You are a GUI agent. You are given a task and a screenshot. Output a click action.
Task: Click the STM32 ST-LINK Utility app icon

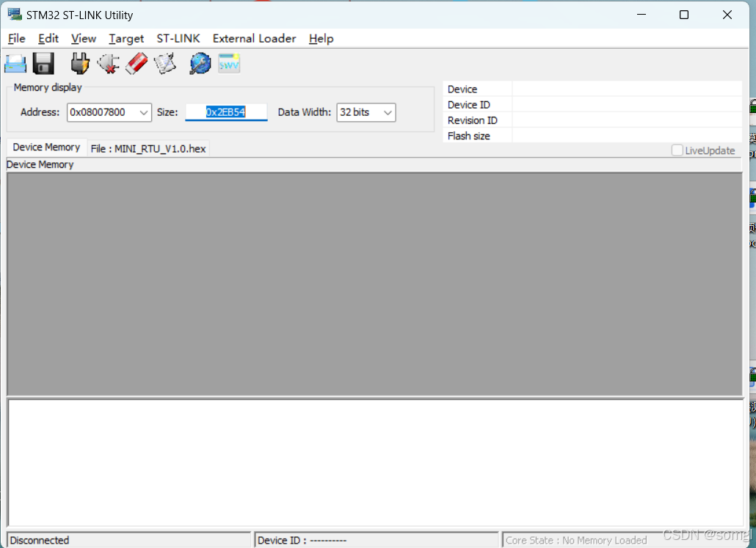pos(15,15)
